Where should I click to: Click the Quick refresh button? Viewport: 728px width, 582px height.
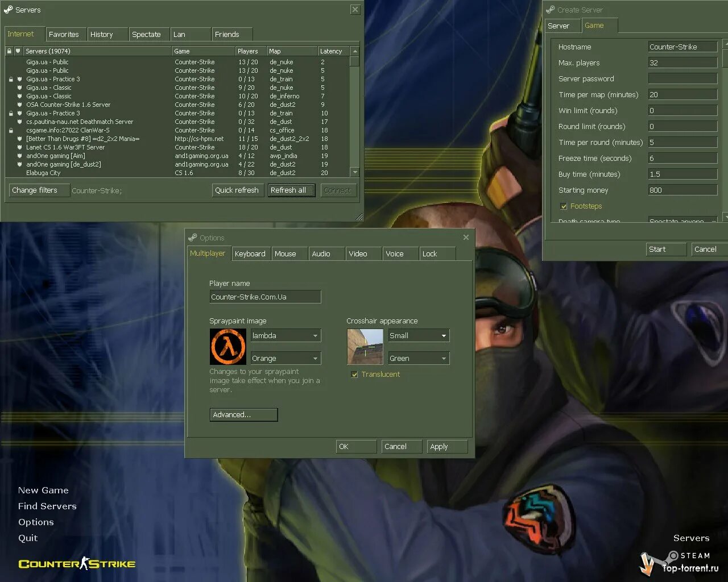click(x=237, y=190)
